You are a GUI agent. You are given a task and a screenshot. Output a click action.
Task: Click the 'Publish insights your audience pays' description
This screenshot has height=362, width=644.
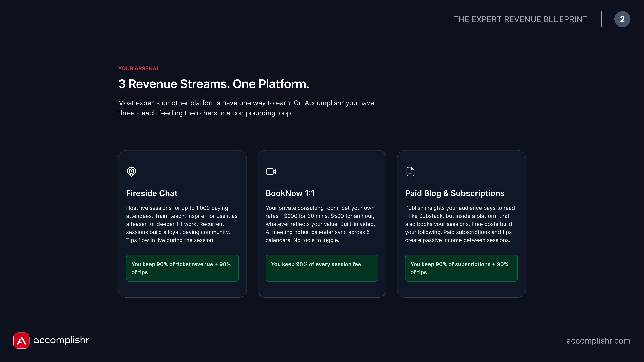(x=460, y=224)
